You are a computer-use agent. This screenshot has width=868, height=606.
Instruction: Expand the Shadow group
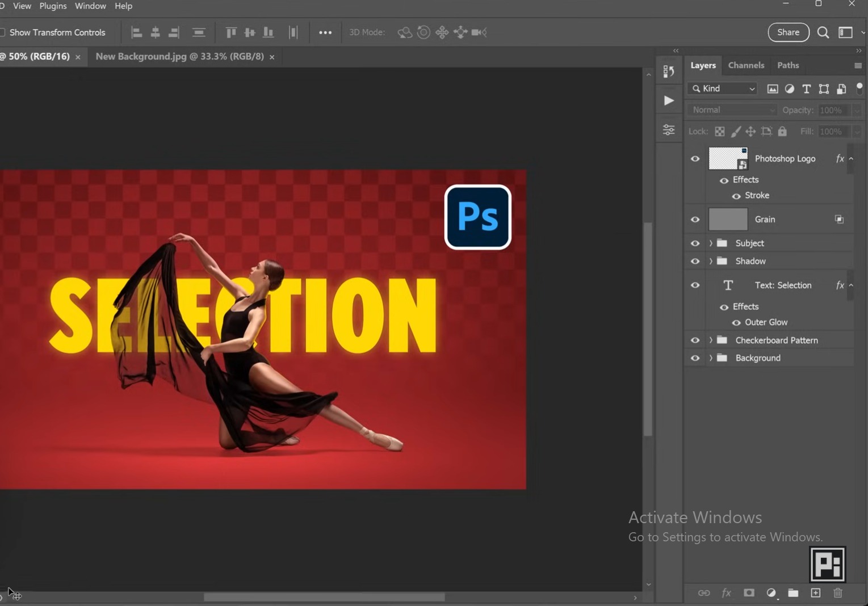pos(711,262)
